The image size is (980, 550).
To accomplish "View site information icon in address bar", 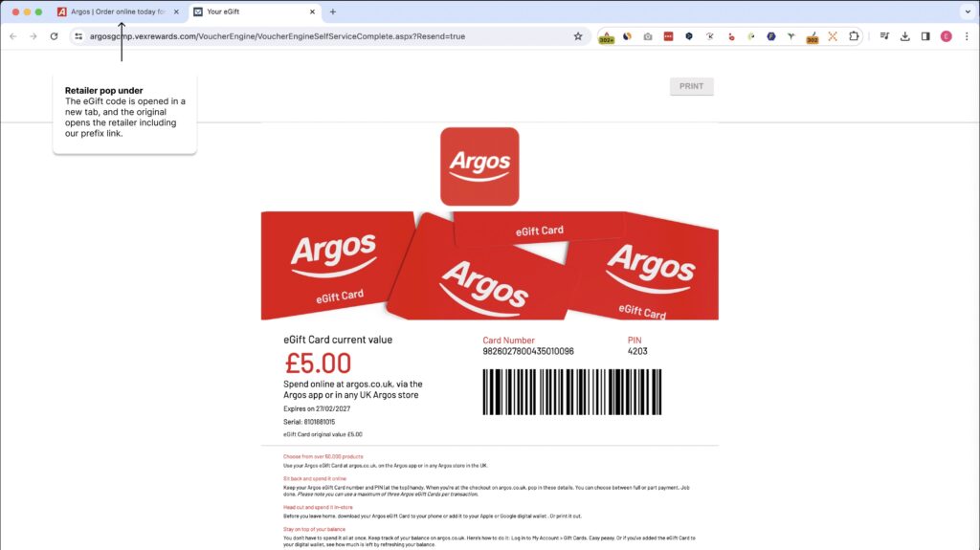I will coord(78,36).
